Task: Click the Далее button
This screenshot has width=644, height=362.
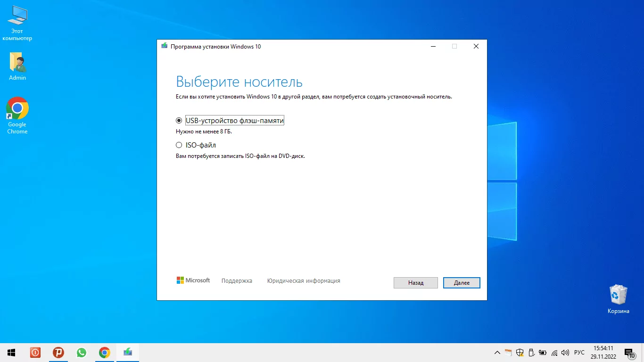Action: [462, 283]
